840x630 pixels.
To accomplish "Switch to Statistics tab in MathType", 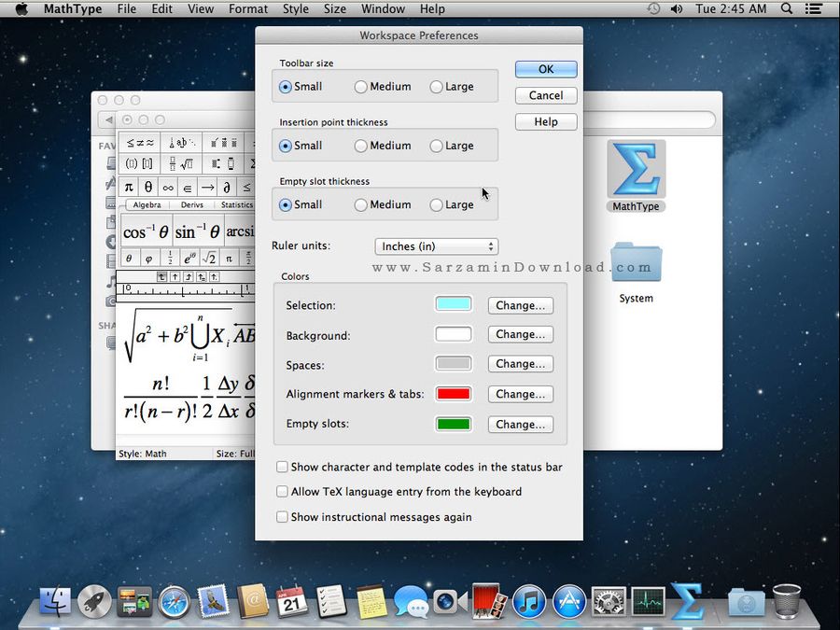I will [x=236, y=204].
